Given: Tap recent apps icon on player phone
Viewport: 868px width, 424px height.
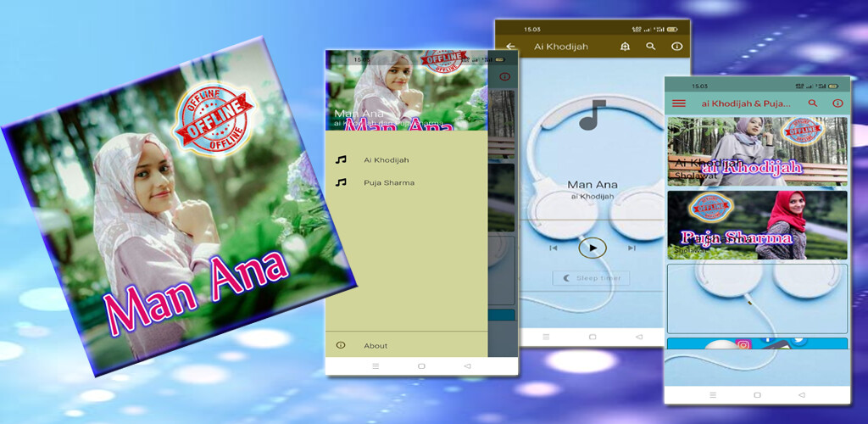Looking at the screenshot, I should [x=547, y=337].
